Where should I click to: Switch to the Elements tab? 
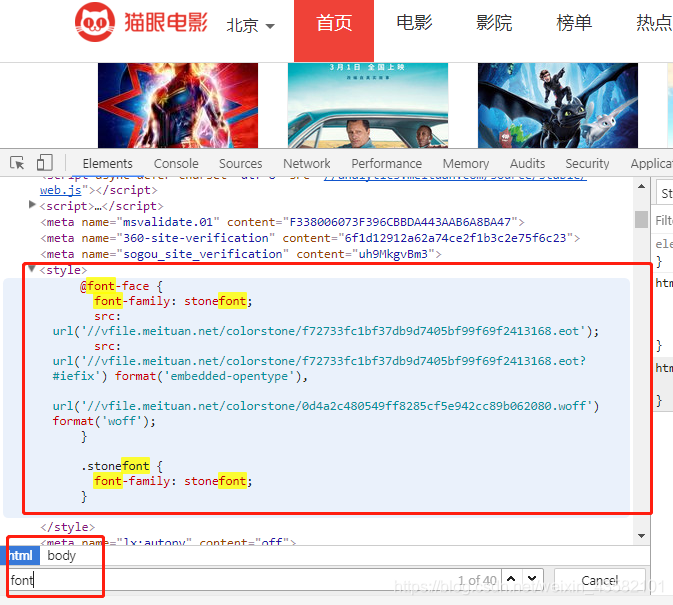click(x=107, y=163)
